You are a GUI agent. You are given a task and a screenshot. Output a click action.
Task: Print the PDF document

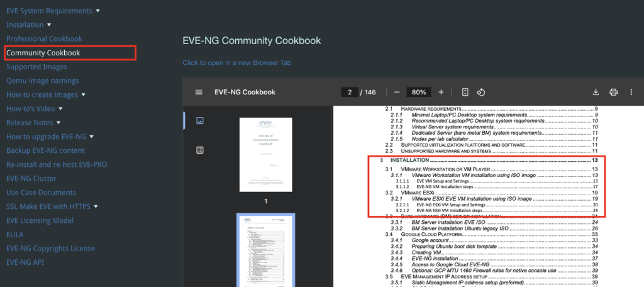tap(614, 92)
